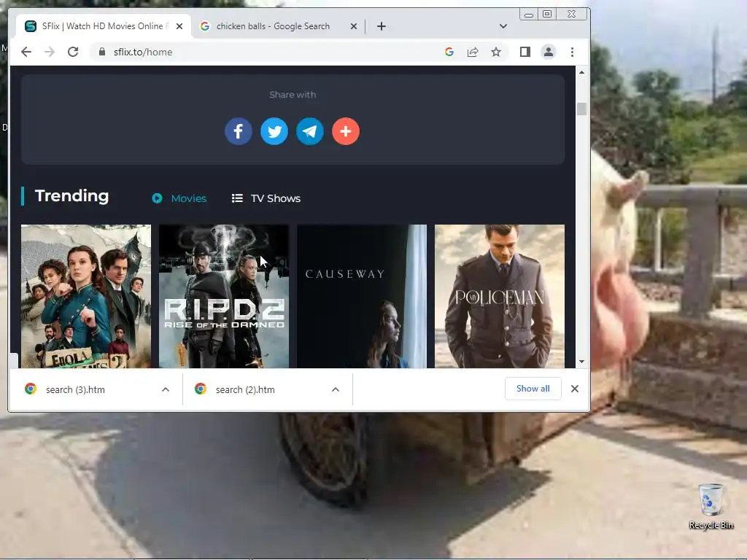Share the page on Facebook
747x560 pixels.
click(x=239, y=131)
